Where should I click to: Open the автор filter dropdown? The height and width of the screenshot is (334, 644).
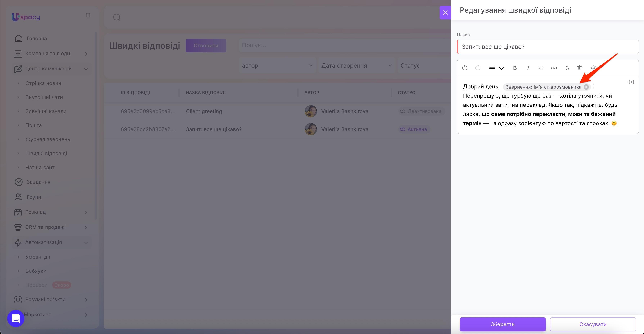coord(277,66)
